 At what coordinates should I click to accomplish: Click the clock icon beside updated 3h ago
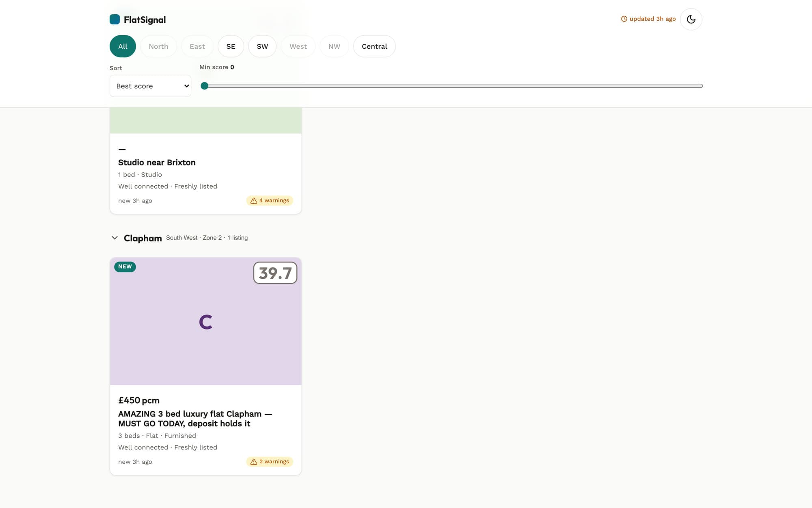(x=624, y=19)
